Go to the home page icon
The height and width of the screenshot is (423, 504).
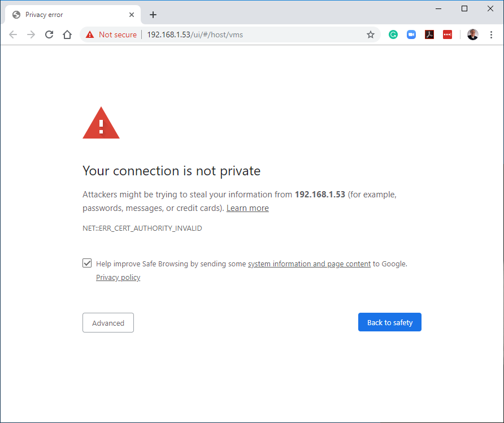pos(67,34)
